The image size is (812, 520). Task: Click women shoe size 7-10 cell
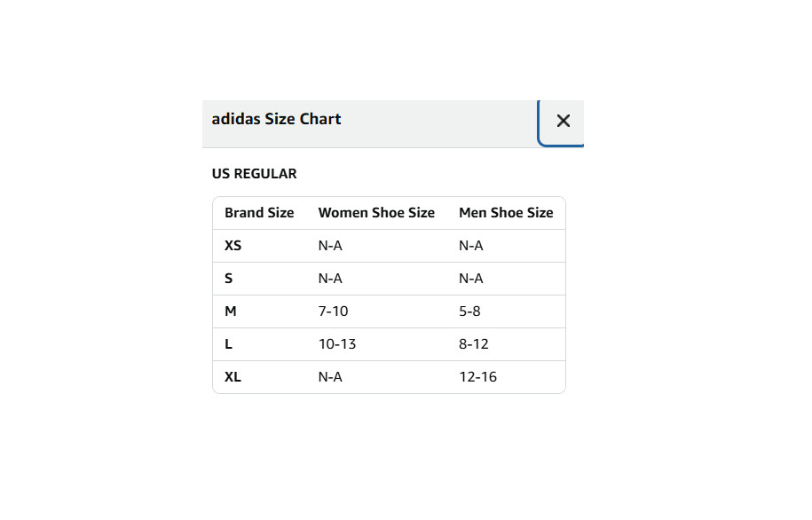pos(335,311)
